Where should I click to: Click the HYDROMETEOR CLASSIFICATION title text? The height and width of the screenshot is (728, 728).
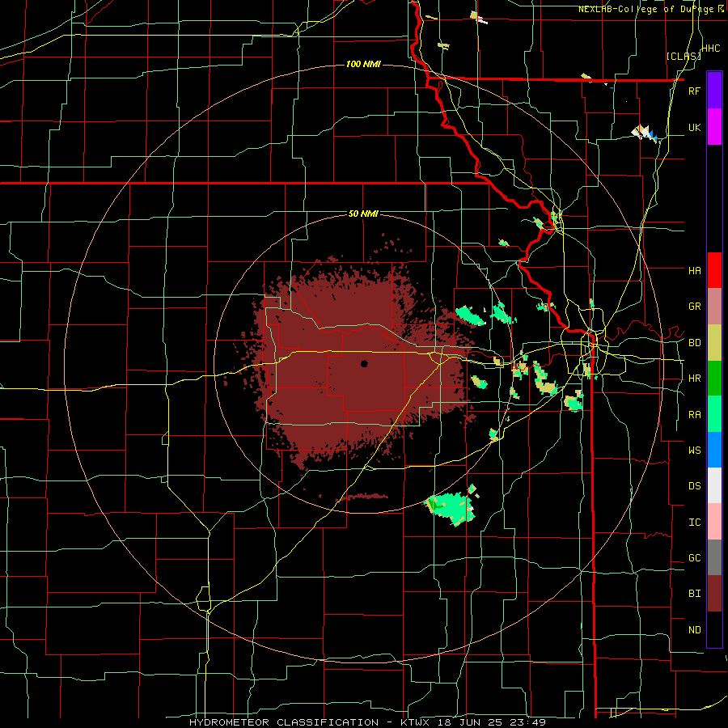click(284, 722)
